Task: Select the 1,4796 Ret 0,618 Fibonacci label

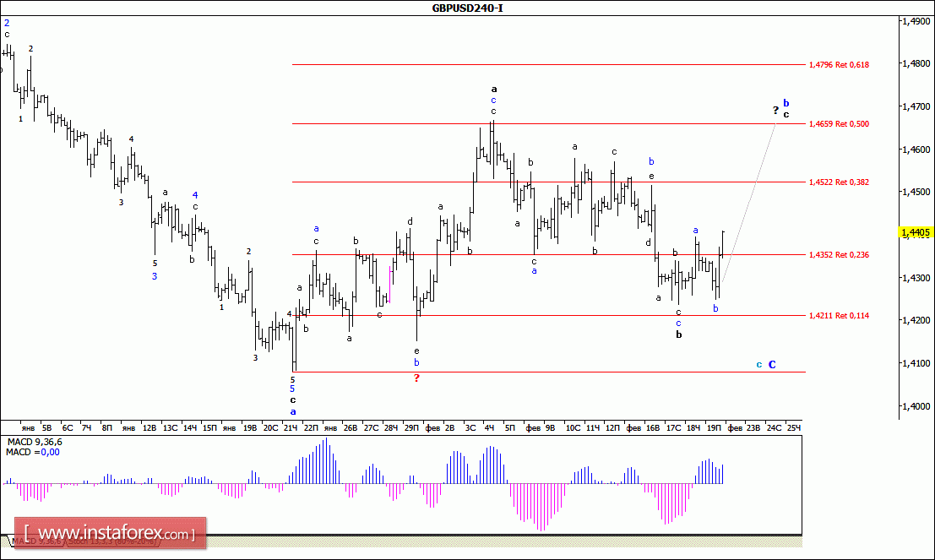Action: point(839,64)
